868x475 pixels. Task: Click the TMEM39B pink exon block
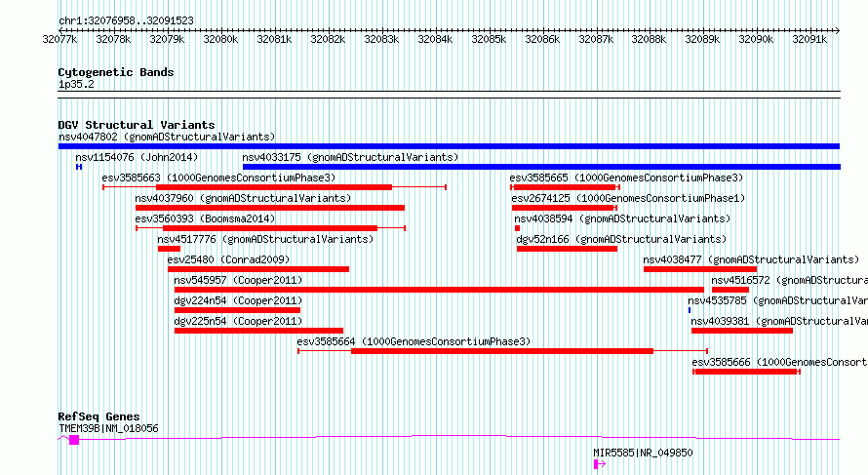(x=74, y=440)
